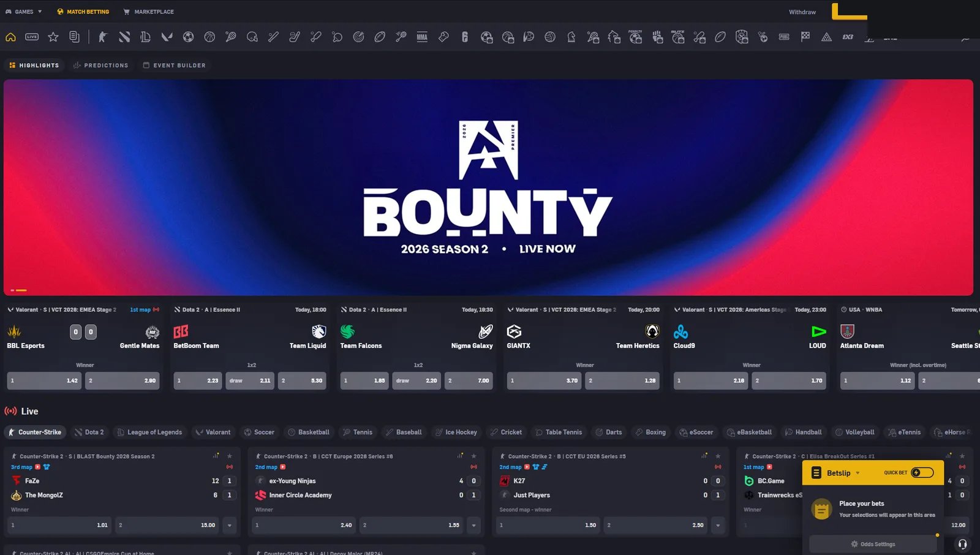Favorite the CCT Europe Series #8 match star
980x555 pixels.
pos(473,456)
